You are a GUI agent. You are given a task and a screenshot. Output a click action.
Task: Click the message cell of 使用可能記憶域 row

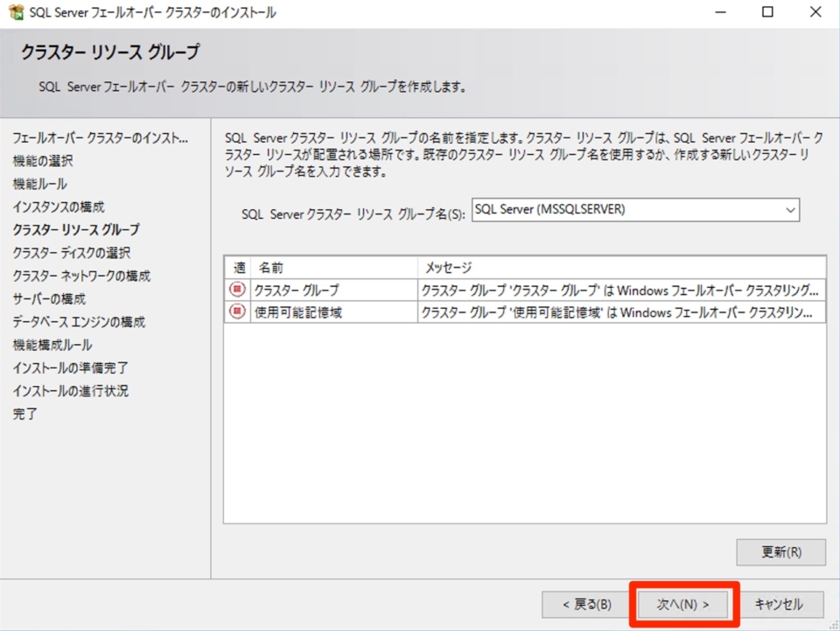(621, 312)
